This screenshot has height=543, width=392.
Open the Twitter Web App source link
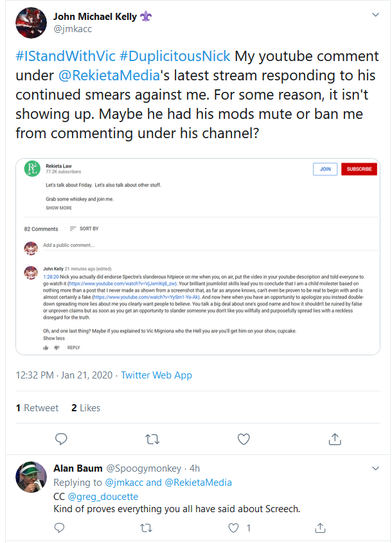pos(157,375)
